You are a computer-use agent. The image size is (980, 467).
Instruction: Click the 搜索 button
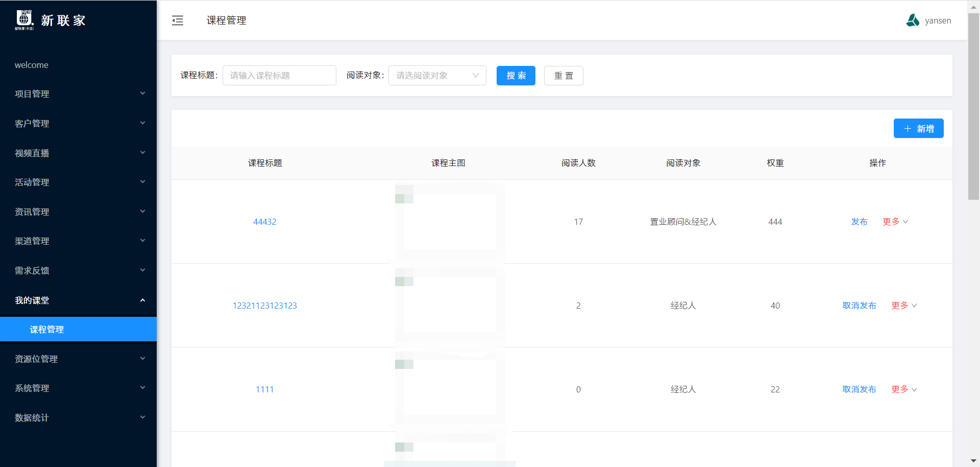tap(516, 76)
